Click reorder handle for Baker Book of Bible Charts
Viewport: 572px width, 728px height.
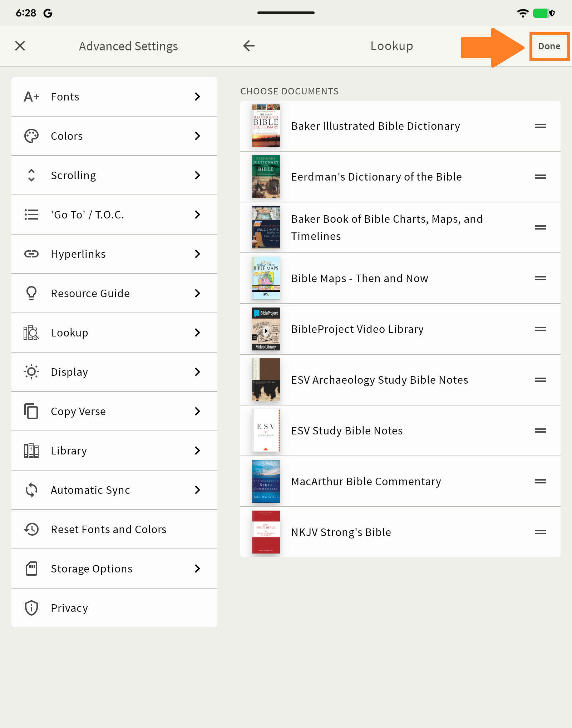pos(541,227)
